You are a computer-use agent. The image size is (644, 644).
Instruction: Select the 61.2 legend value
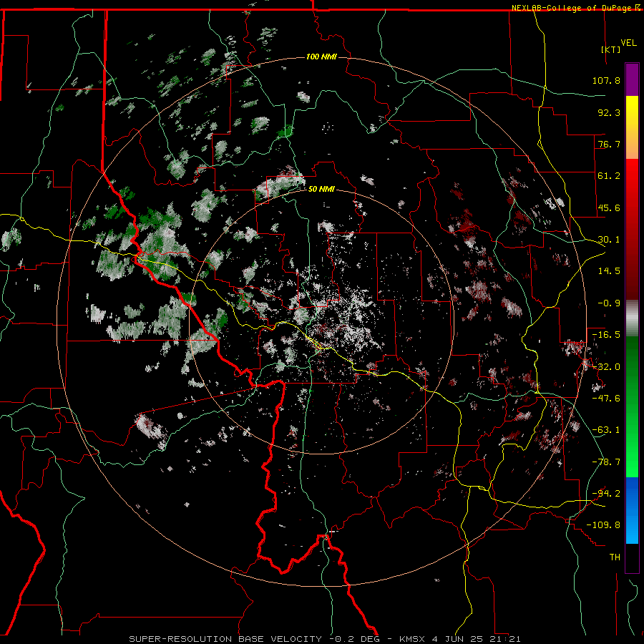click(609, 176)
